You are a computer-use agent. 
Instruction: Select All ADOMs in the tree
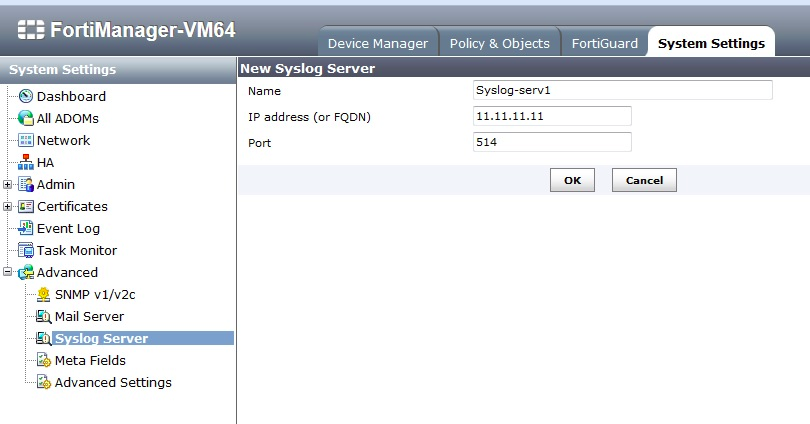pos(68,119)
